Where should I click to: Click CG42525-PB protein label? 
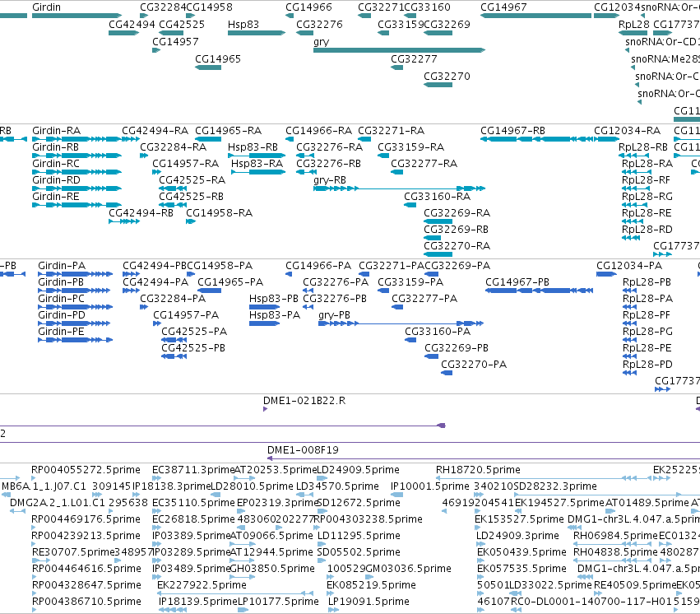(x=193, y=348)
